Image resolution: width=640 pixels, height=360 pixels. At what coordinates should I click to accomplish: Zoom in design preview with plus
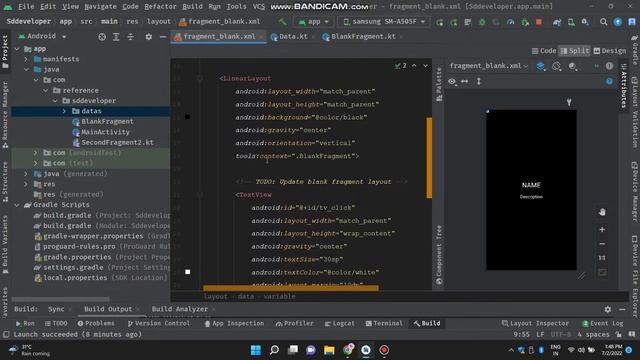[602, 229]
